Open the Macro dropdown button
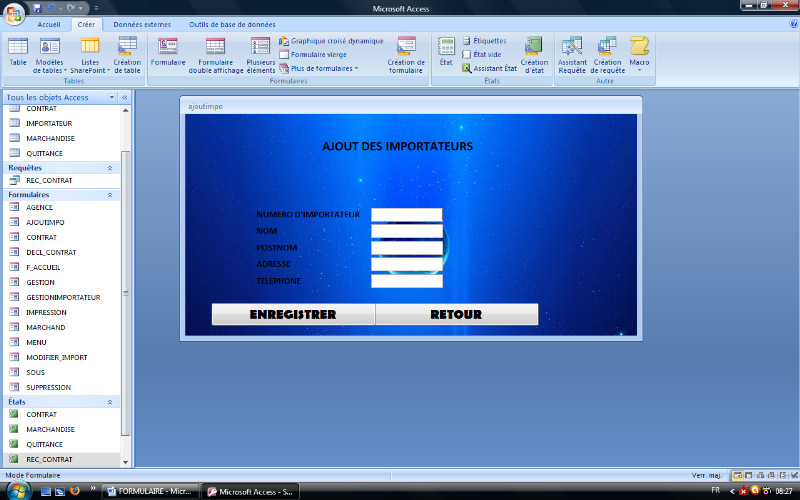Image resolution: width=800 pixels, height=500 pixels. pos(639,55)
